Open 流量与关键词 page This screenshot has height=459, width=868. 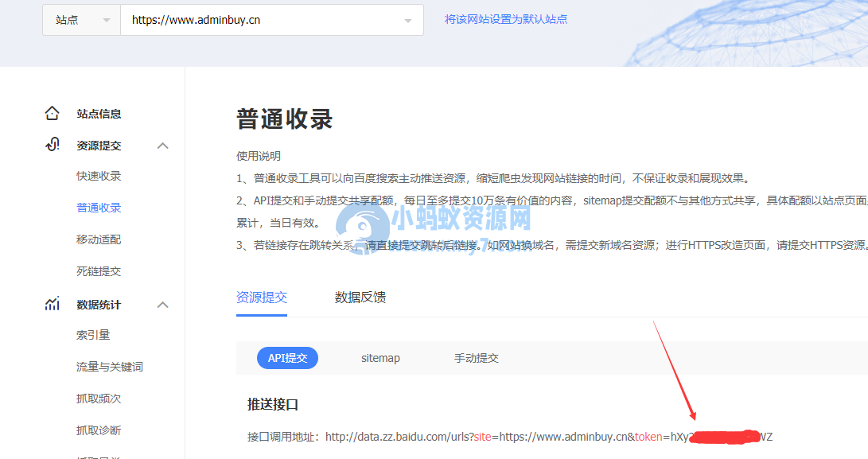[x=110, y=367]
